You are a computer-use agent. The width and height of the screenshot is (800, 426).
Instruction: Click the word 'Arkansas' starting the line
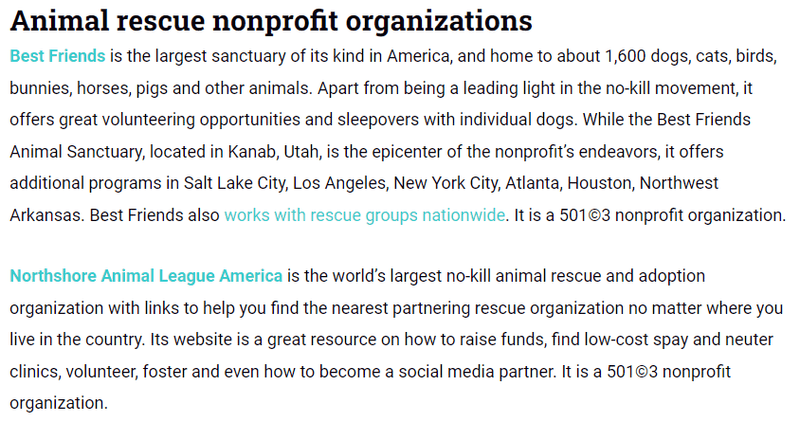click(x=47, y=215)
